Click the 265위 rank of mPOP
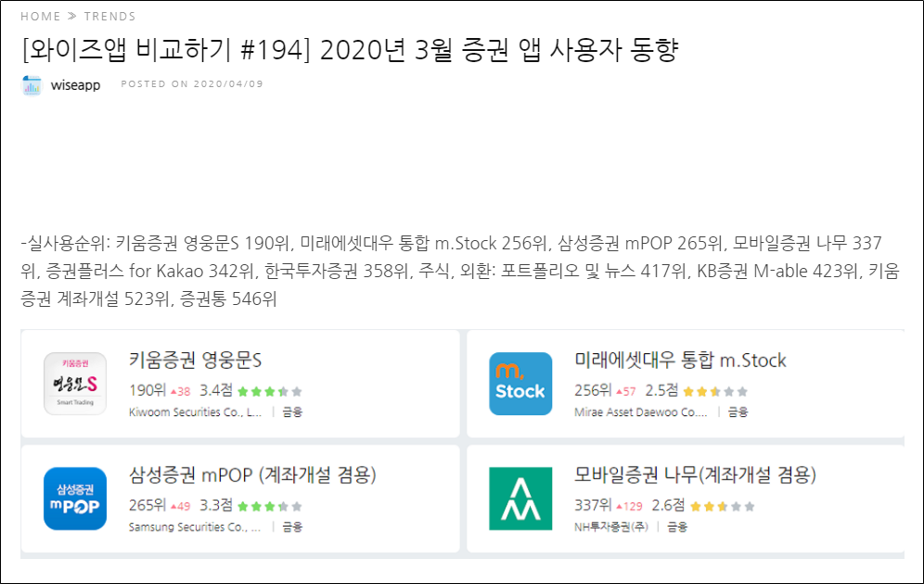 tap(148, 505)
